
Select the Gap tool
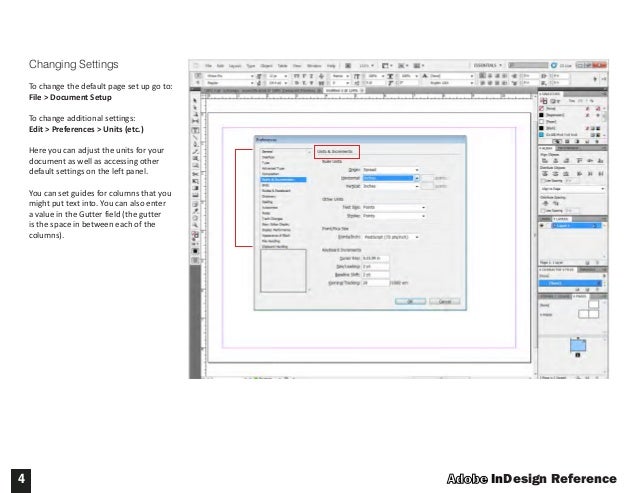click(195, 122)
